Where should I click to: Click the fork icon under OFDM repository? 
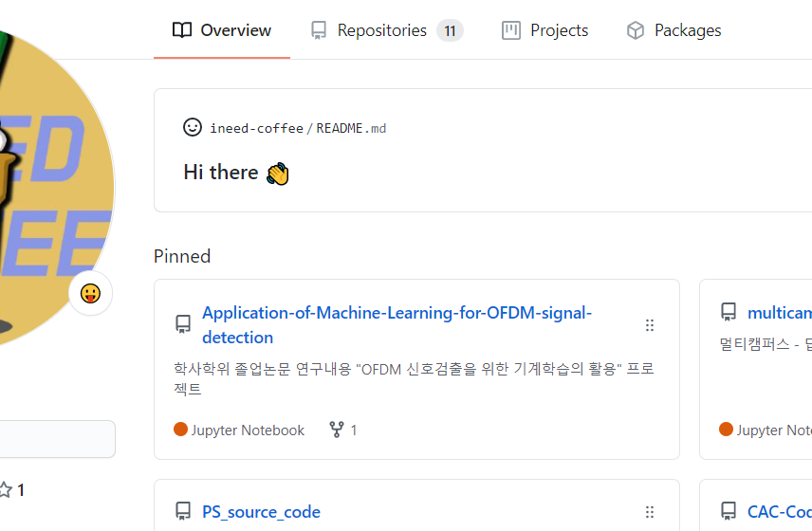(336, 430)
